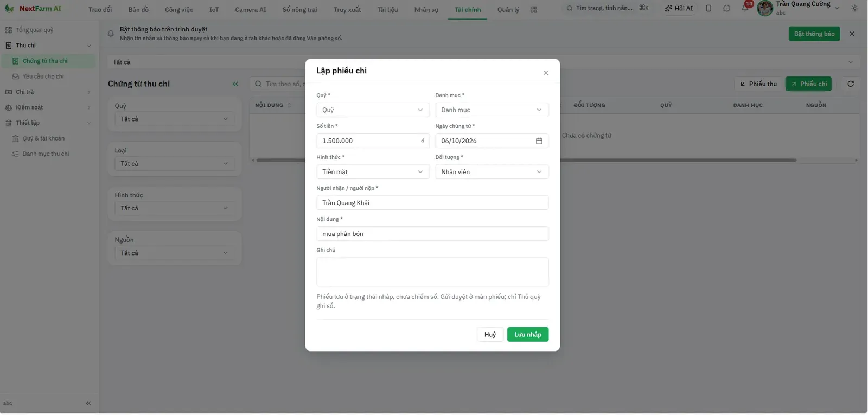The image size is (868, 415).
Task: Close the Lập phiếu chi dialog
Action: click(546, 73)
